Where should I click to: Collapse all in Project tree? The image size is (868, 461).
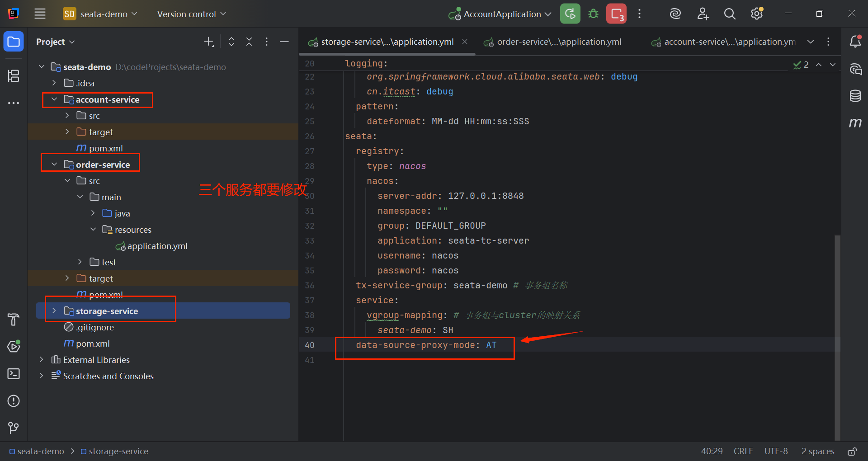[x=249, y=42]
